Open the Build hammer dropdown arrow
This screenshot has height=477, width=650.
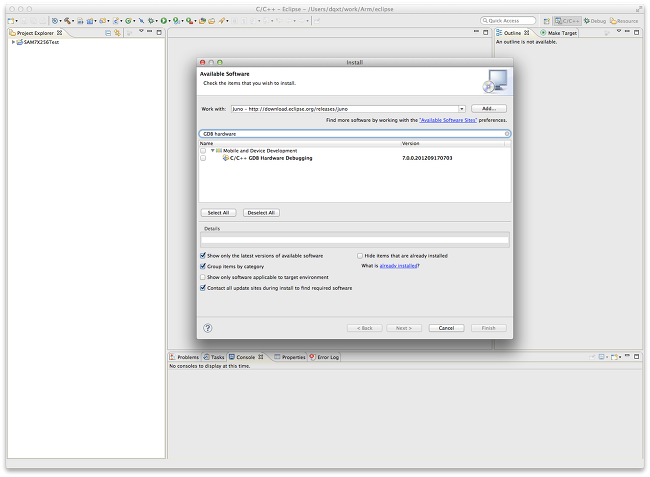pos(73,21)
